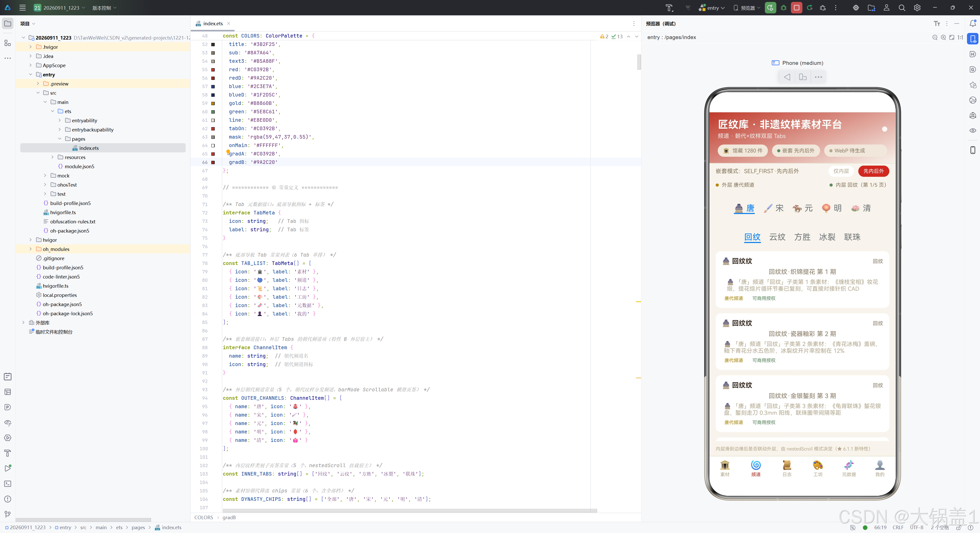Click the editor vertical scrollbar thumb
This screenshot has width=980, height=533.
click(x=639, y=62)
